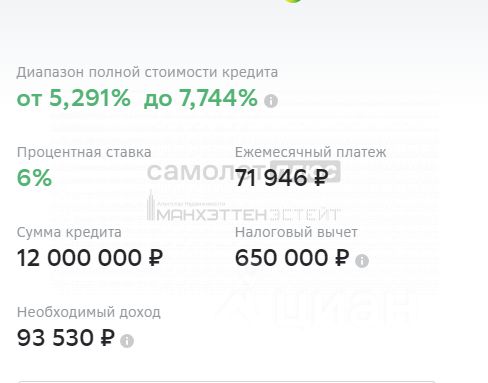
Task: Click info icon next to 650 000 ₽ tax deduction
Action: coord(362,261)
